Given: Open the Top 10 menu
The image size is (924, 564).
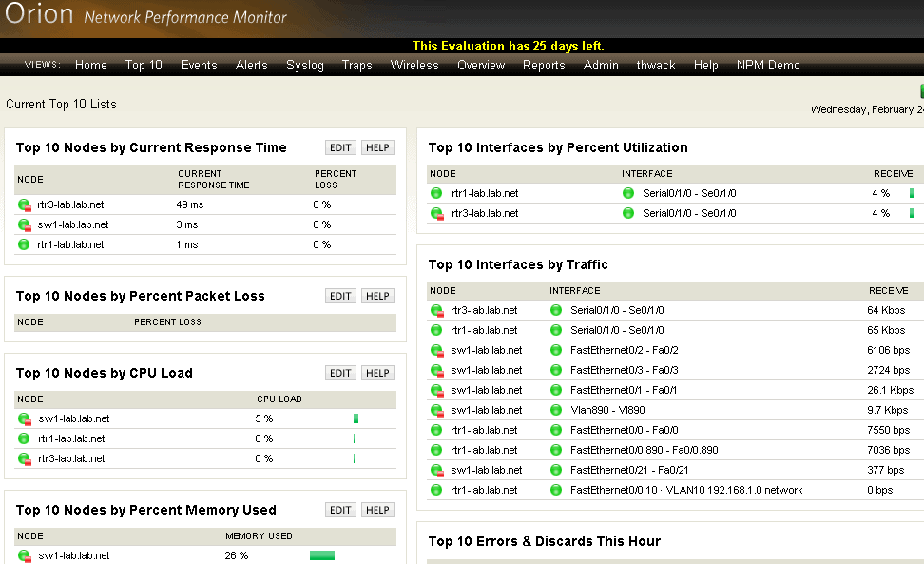Looking at the screenshot, I should point(143,65).
